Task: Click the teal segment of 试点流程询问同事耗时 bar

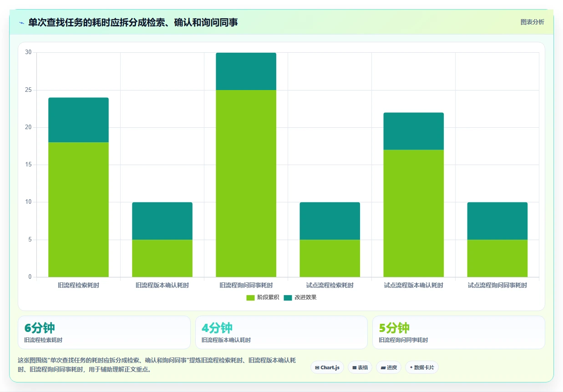Action: [497, 221]
